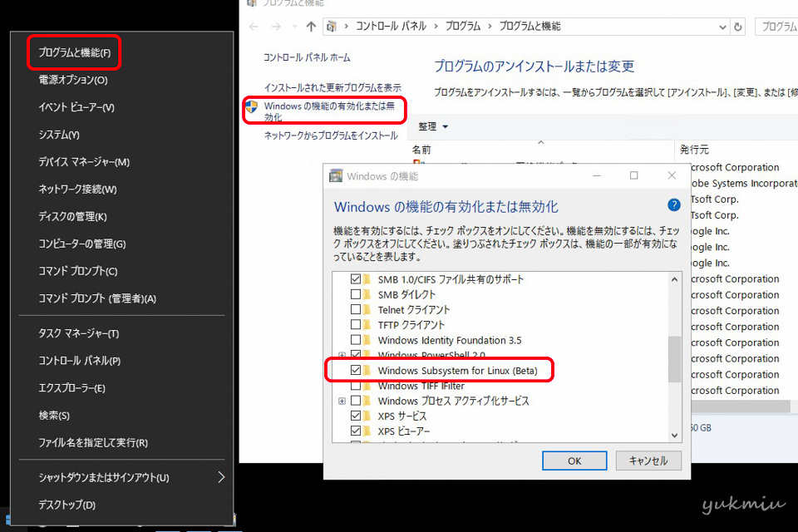This screenshot has width=798, height=532.
Task: Expand Windows プロセス アクティブ化サービス tree node
Action: [x=342, y=401]
